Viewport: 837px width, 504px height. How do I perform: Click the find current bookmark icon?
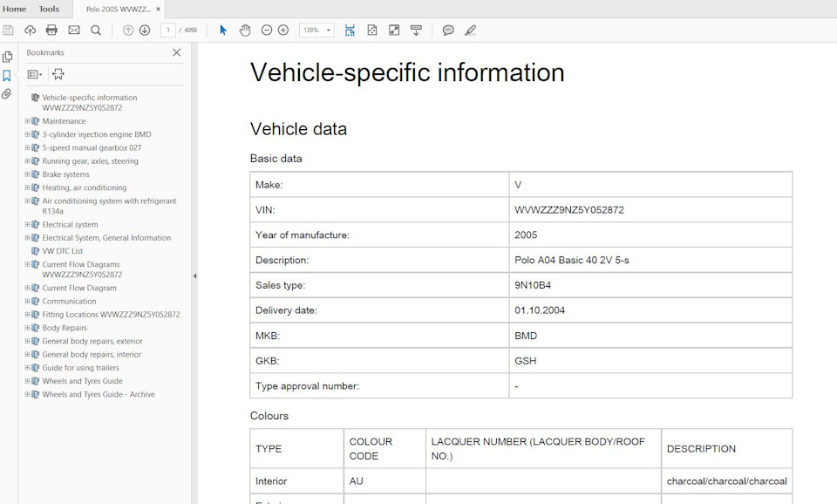pos(58,75)
